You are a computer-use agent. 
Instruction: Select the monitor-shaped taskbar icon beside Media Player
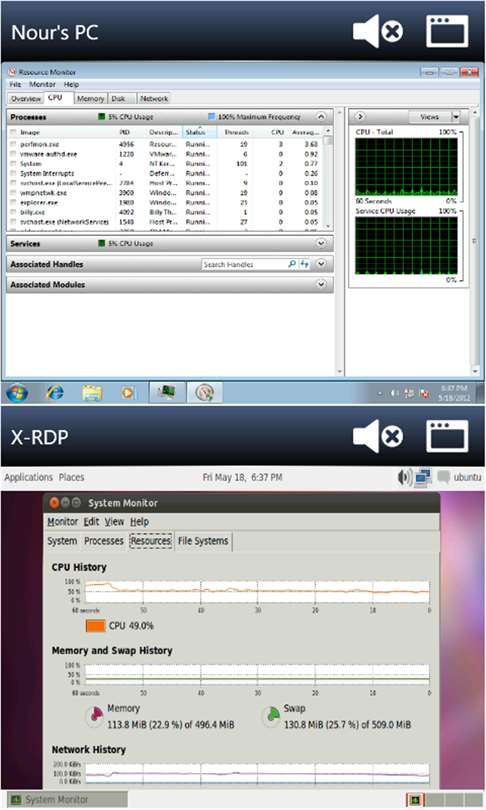[167, 393]
